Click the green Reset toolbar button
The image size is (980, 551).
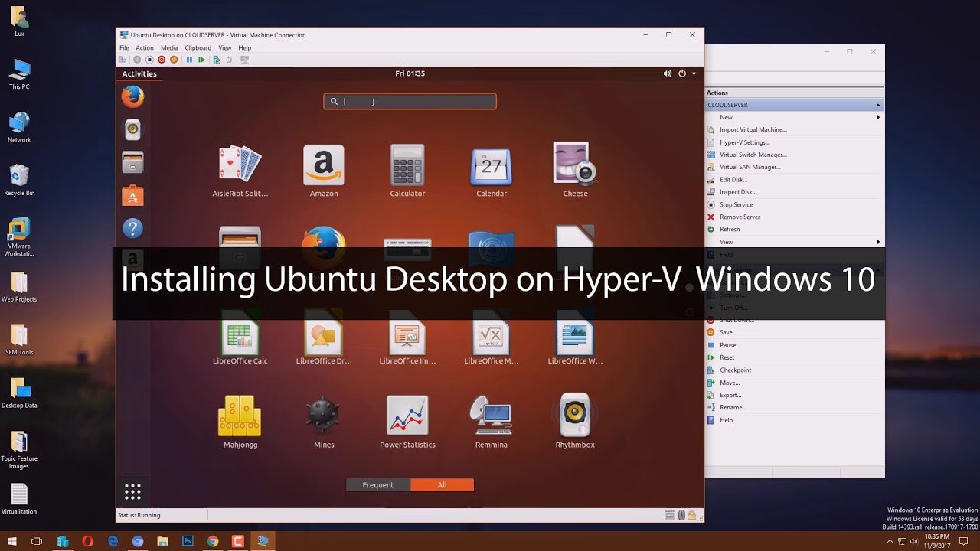201,60
